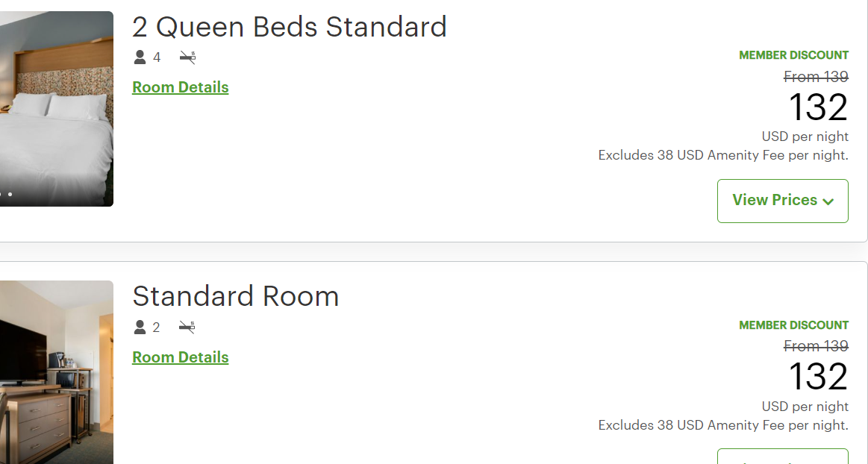This screenshot has height=464, width=868.
Task: Click the person silhouette next to Standard Room occupancy
Action: [x=139, y=327]
